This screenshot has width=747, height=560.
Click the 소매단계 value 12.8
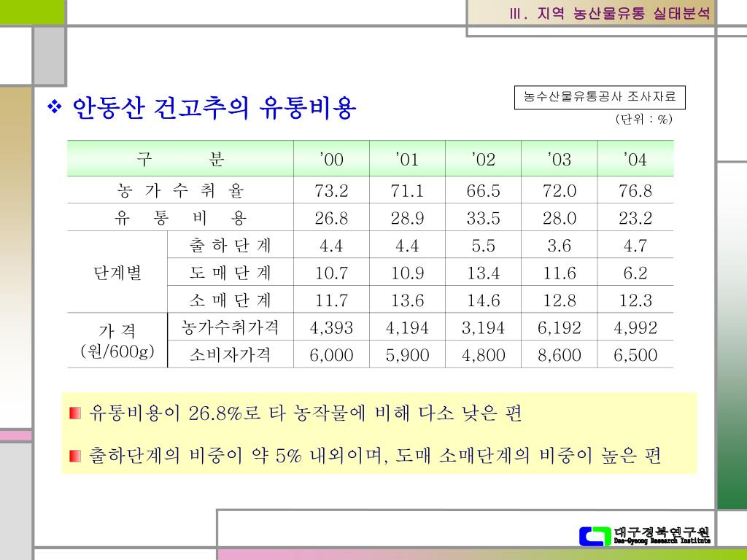560,300
